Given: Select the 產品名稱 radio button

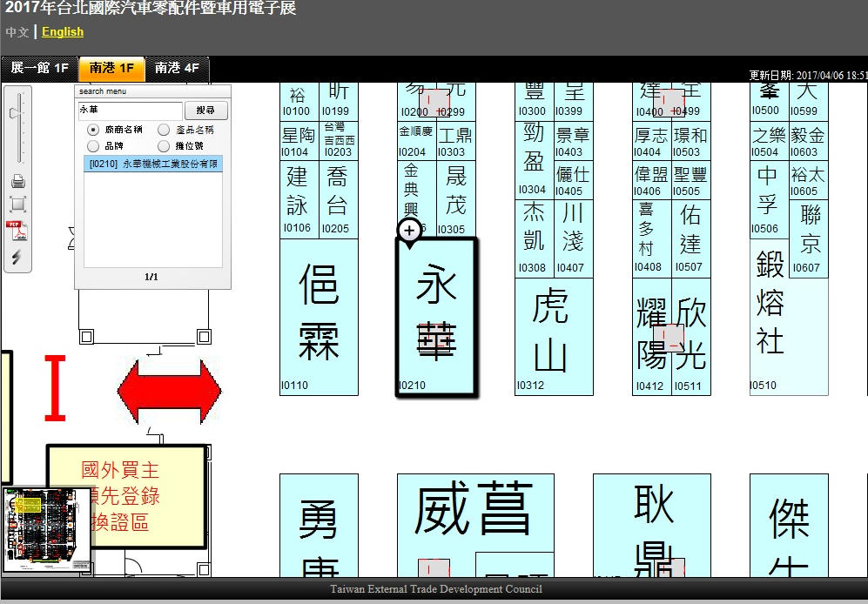Looking at the screenshot, I should [x=164, y=130].
